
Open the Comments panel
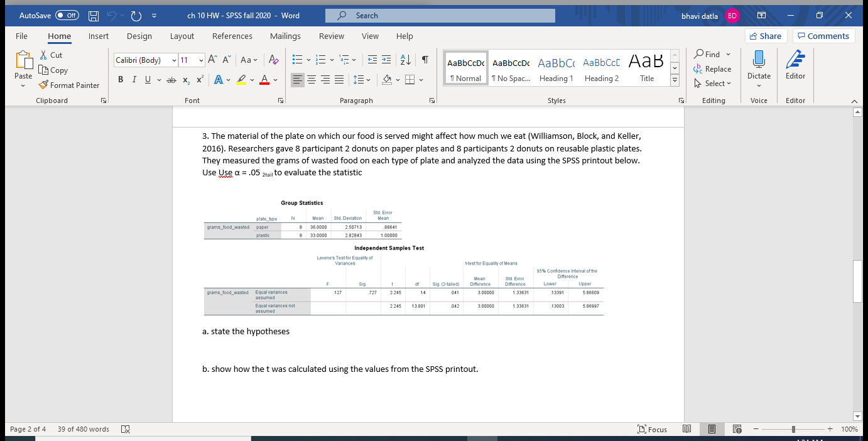coord(823,36)
